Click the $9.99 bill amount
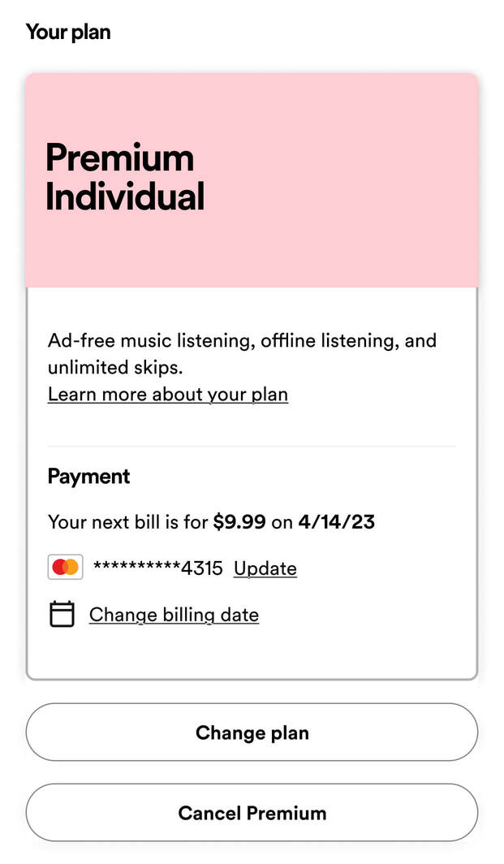504x864 pixels. 239,521
